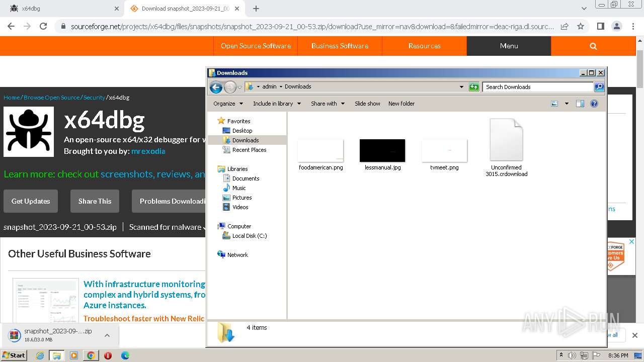Reload the page in Chrome
644x362 pixels.
coord(43,26)
